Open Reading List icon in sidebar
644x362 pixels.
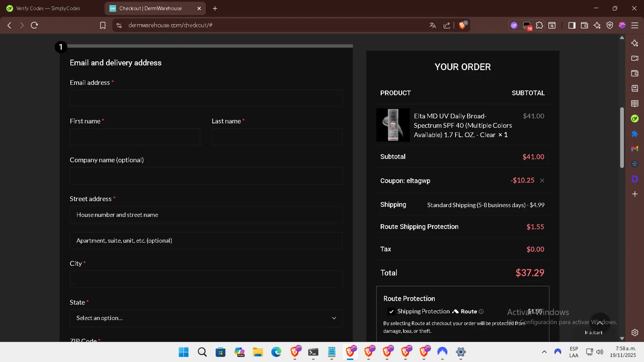[x=635, y=103]
